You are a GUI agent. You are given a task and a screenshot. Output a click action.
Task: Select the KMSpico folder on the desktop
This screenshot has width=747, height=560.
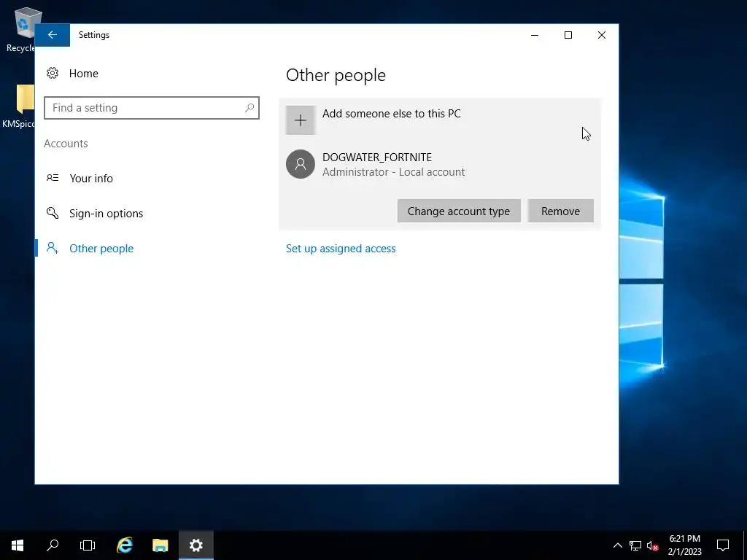coord(19,106)
